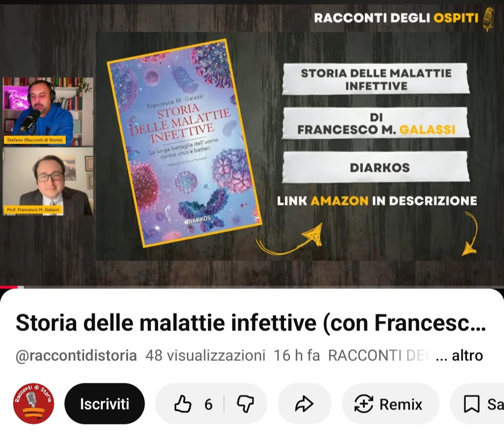Viewport: 504px width, 432px height.
Task: Click the thumbs-down dislike icon
Action: pyautogui.click(x=245, y=404)
